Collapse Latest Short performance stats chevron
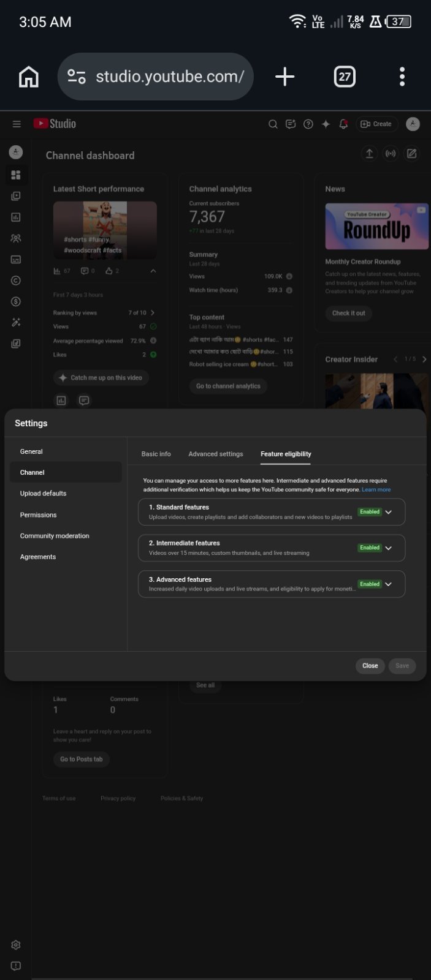The image size is (431, 980). tap(153, 271)
